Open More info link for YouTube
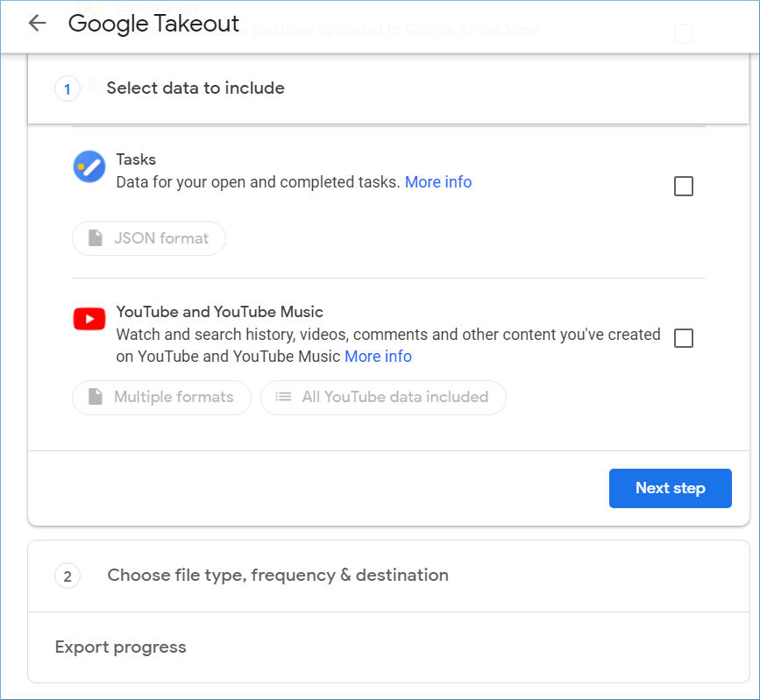The height and width of the screenshot is (700, 760). [x=378, y=357]
